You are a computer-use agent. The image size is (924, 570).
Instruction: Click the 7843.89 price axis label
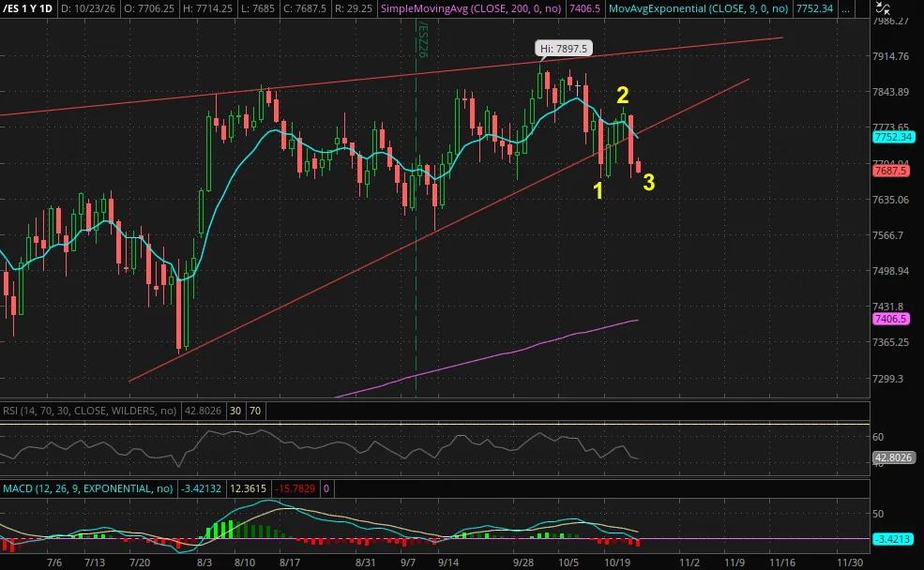pos(890,92)
